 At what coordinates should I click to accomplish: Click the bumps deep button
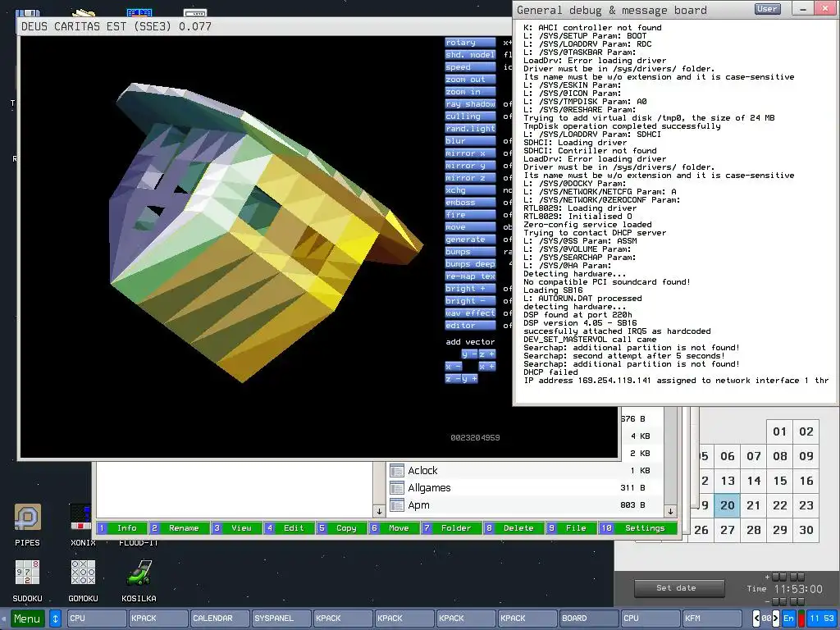[470, 264]
